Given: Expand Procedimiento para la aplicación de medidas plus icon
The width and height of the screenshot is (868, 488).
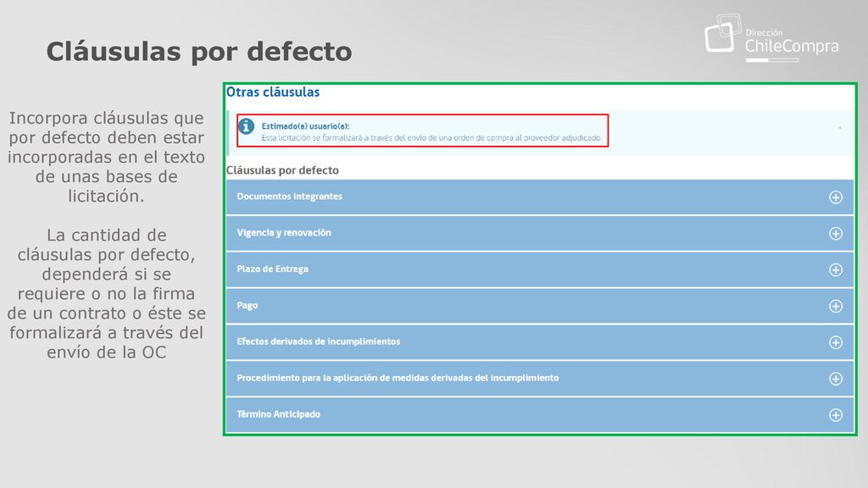Looking at the screenshot, I should pyautogui.click(x=835, y=379).
